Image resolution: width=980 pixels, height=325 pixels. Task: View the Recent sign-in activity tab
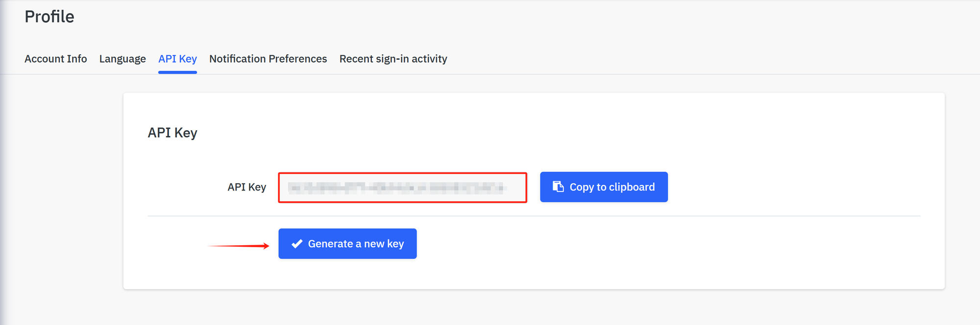click(393, 59)
